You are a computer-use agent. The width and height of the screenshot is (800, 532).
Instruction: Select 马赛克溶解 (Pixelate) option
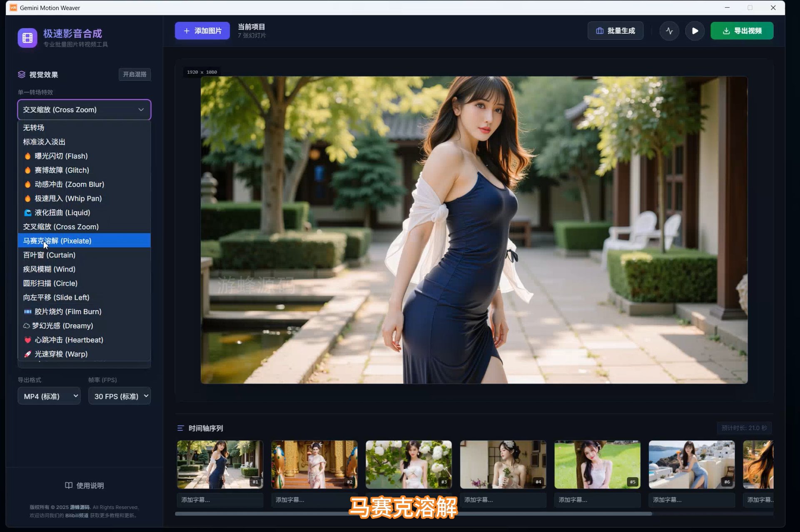(x=84, y=241)
